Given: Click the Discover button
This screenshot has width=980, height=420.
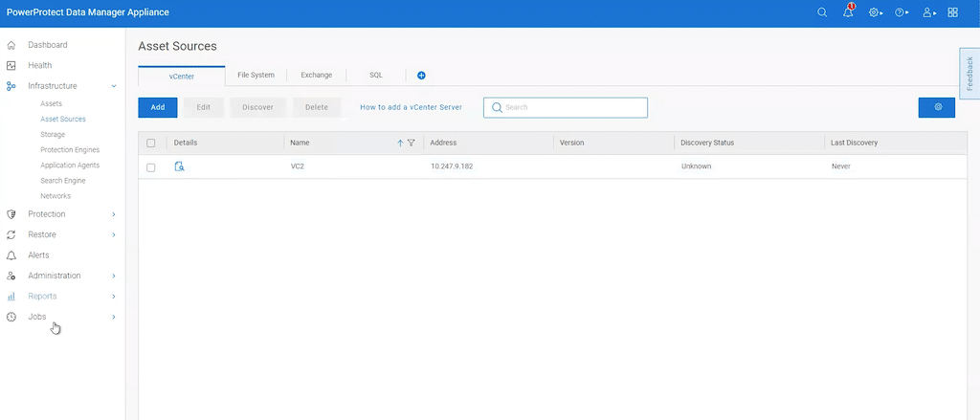Looking at the screenshot, I should click(x=258, y=107).
